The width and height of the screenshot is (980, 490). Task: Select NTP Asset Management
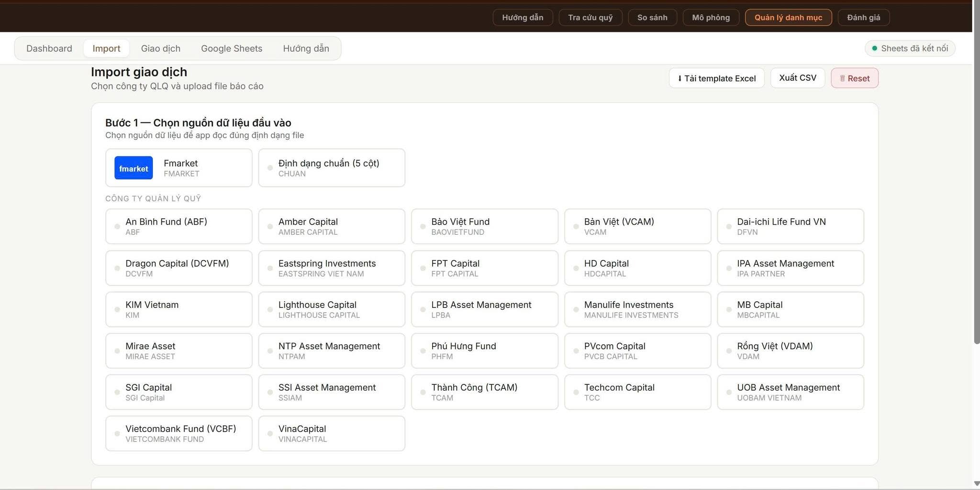(332, 351)
